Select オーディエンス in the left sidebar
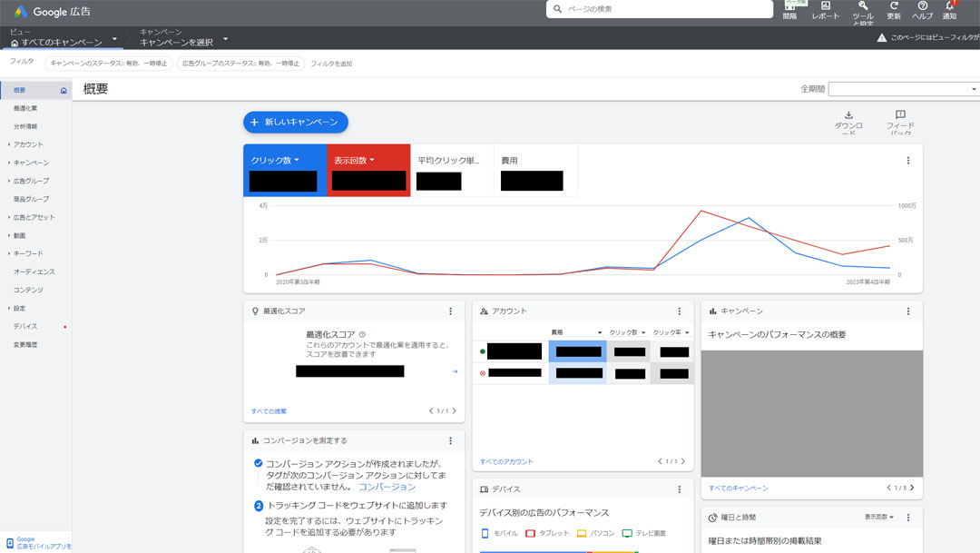This screenshot has width=980, height=553. tap(36, 272)
